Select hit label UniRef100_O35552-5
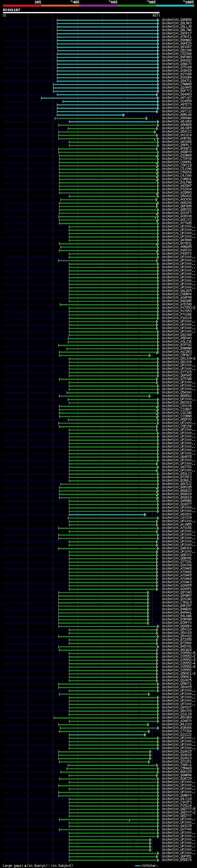This screenshot has height=868, width=197. [179, 653]
